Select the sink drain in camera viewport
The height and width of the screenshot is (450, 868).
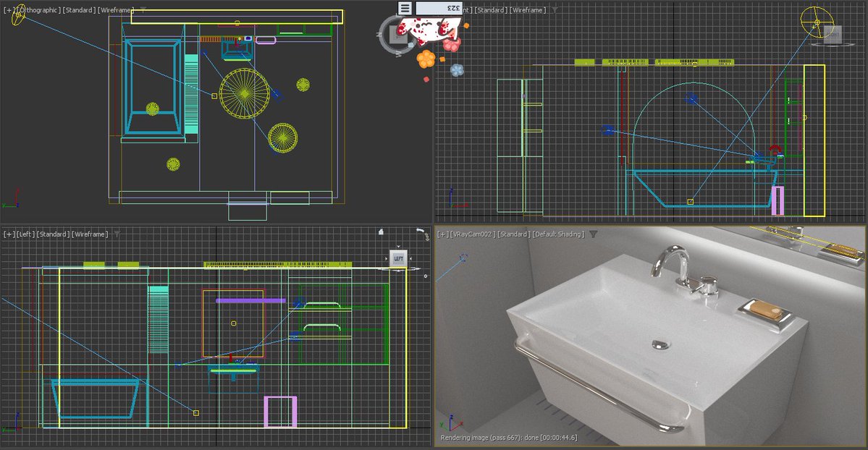[660, 345]
